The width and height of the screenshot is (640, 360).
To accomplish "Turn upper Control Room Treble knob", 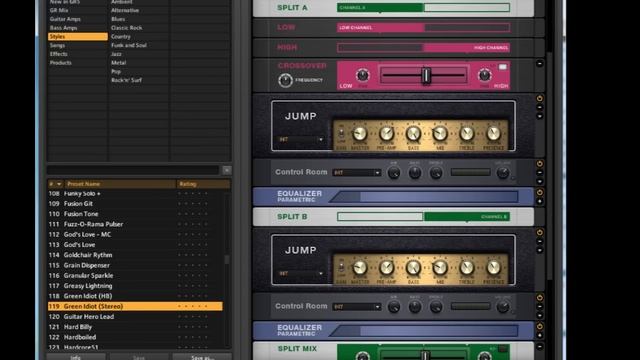I will tap(436, 173).
